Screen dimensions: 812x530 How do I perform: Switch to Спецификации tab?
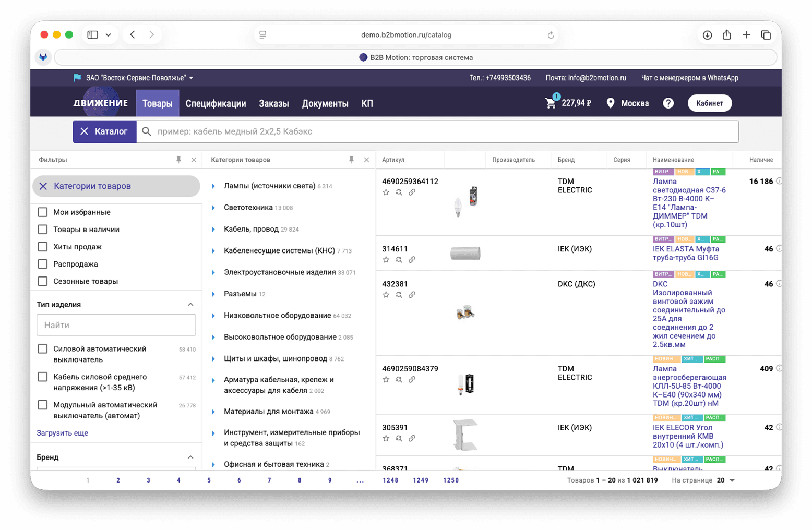click(216, 103)
